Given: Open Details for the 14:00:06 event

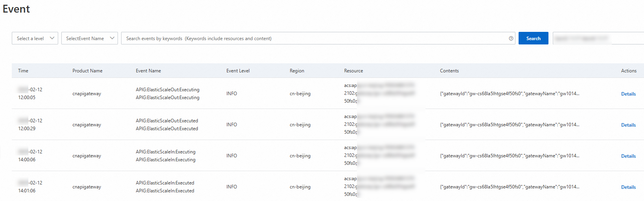Looking at the screenshot, I should pyautogui.click(x=628, y=156).
